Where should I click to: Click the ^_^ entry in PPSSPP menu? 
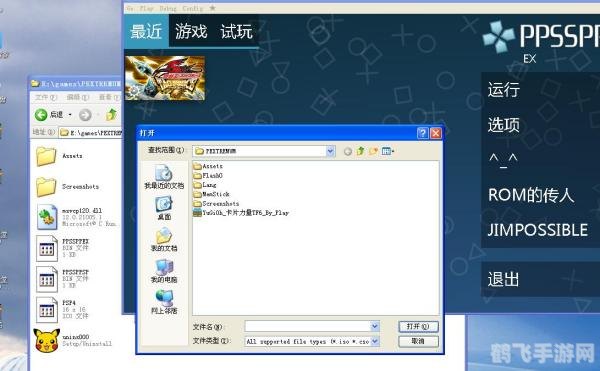(503, 160)
